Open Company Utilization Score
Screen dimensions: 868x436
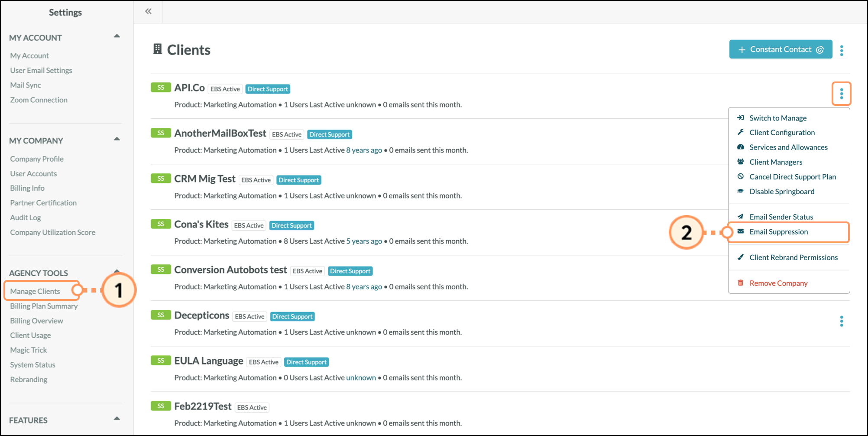click(x=53, y=232)
